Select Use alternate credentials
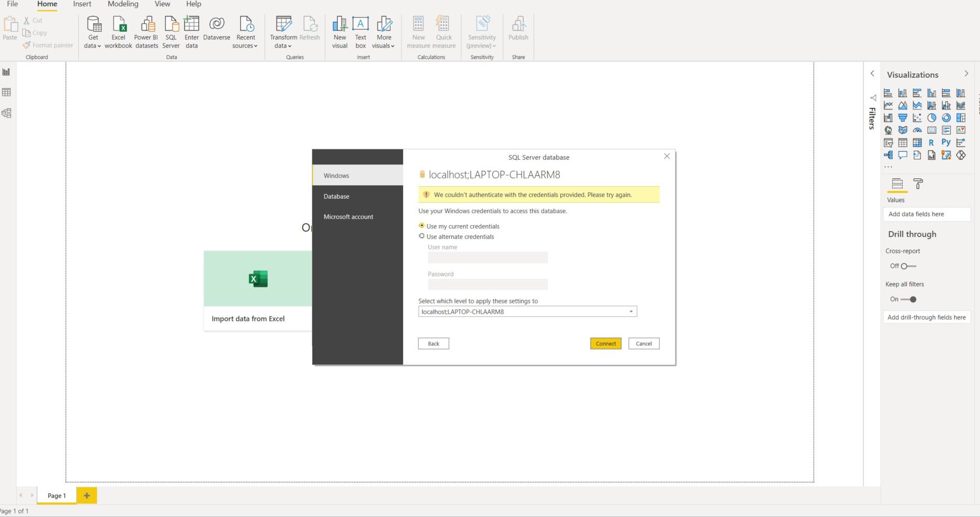Image resolution: width=980 pixels, height=517 pixels. click(422, 236)
